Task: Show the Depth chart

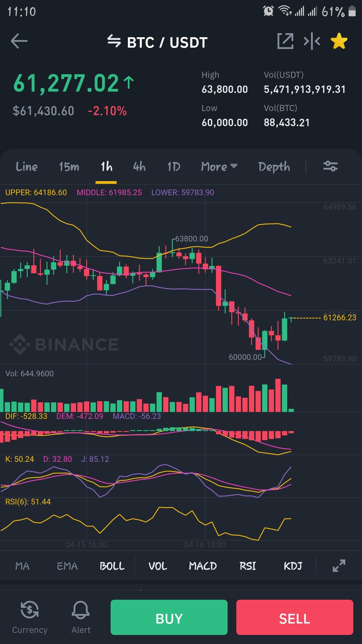Action: [274, 167]
